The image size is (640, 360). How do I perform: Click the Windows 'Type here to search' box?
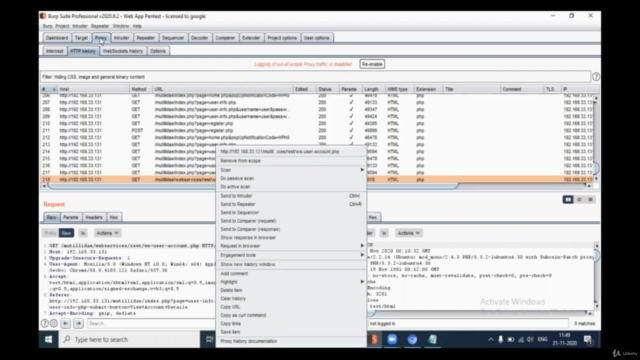130,339
